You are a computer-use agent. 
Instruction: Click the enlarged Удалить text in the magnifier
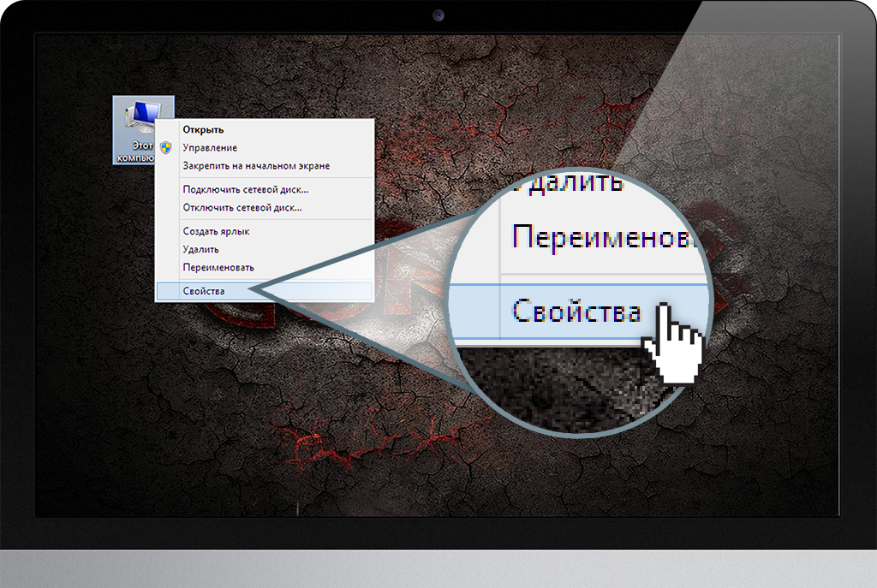(x=564, y=182)
